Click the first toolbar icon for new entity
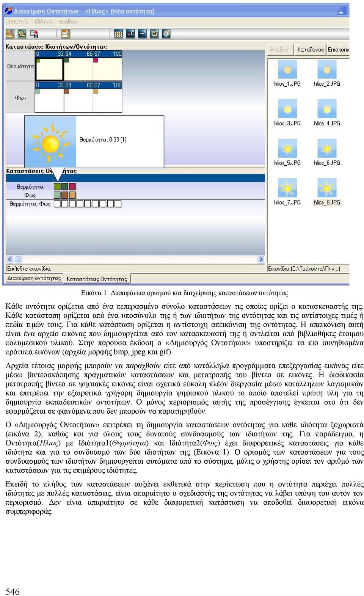Viewport: 364px width, 596px height. click(10, 34)
